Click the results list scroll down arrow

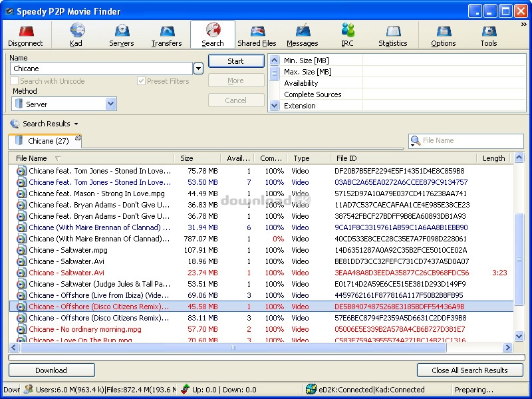click(519, 336)
